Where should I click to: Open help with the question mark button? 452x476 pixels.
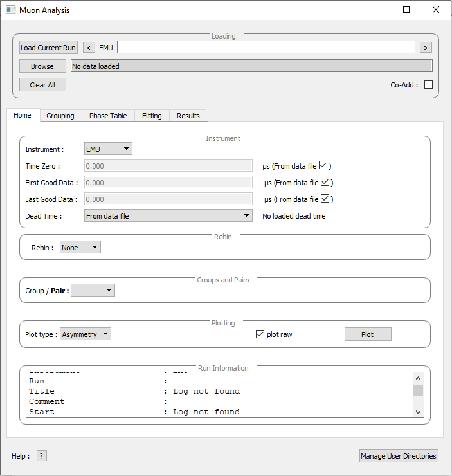click(42, 456)
